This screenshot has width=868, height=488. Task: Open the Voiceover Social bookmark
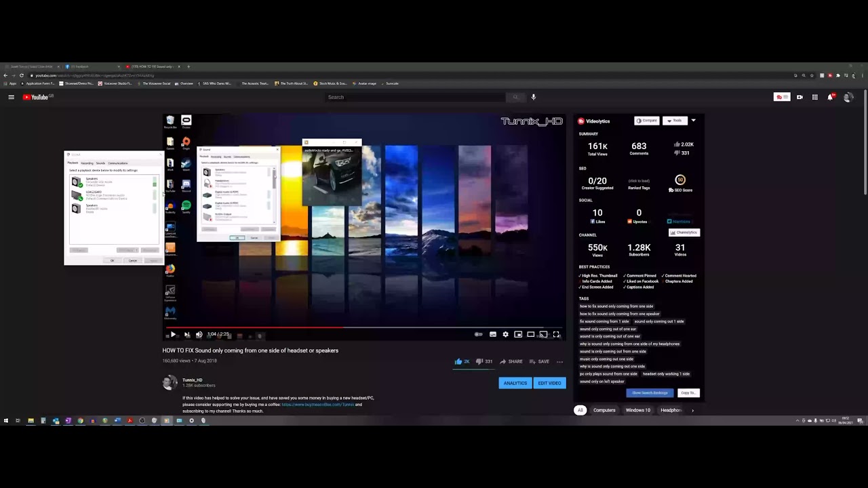click(x=154, y=83)
